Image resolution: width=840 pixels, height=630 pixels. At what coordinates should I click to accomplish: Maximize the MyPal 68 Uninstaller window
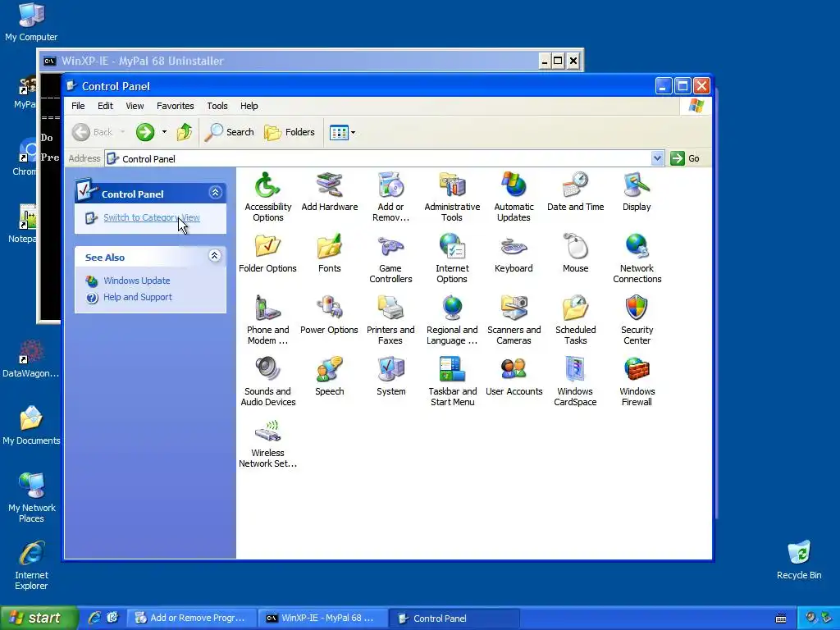click(558, 61)
